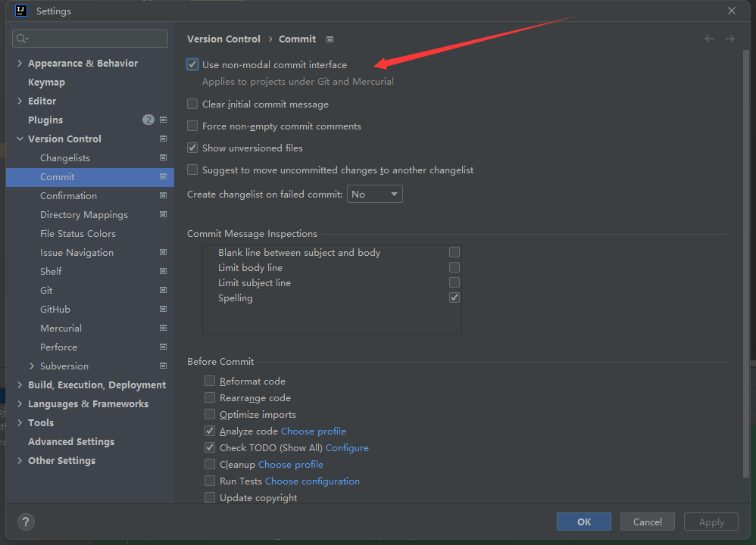Collapse the Version Control tree node
The width and height of the screenshot is (756, 545).
tap(19, 139)
